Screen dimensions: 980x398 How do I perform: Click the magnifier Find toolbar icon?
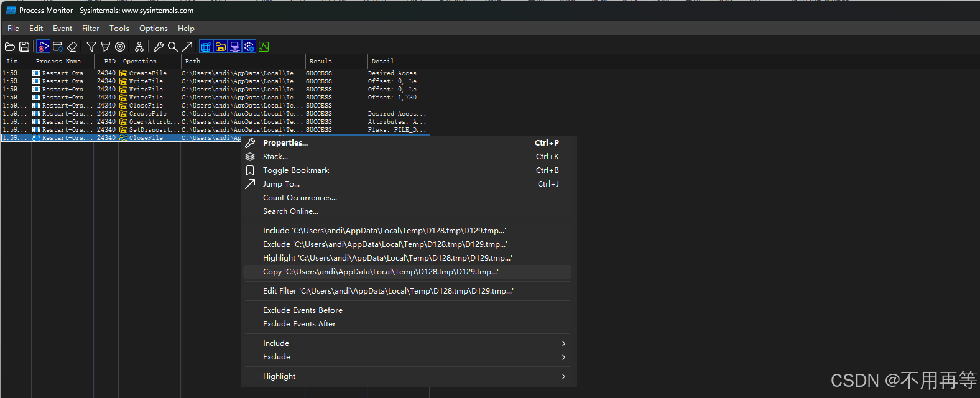[x=173, y=47]
